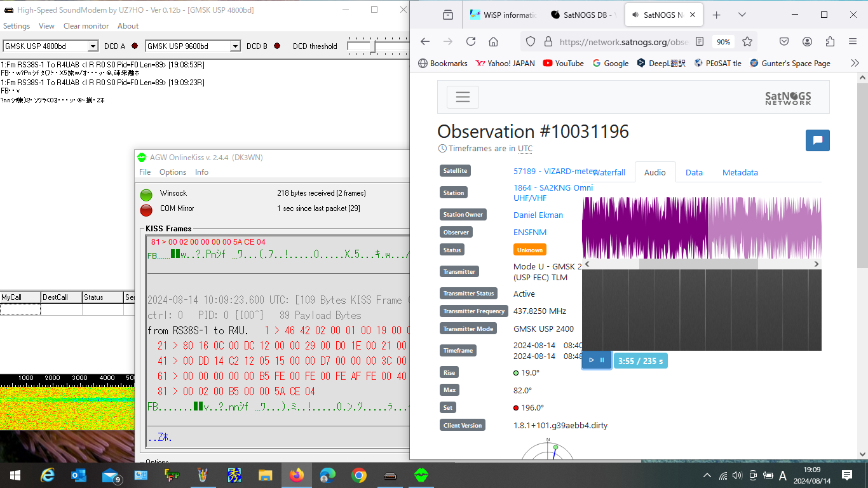
Task: Pause the observation audio
Action: click(x=602, y=360)
